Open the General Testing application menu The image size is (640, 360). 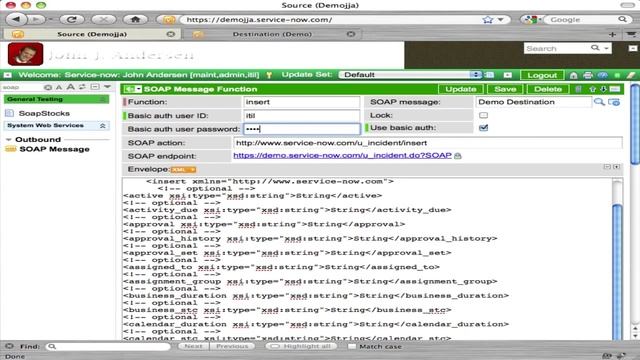pyautogui.click(x=56, y=99)
